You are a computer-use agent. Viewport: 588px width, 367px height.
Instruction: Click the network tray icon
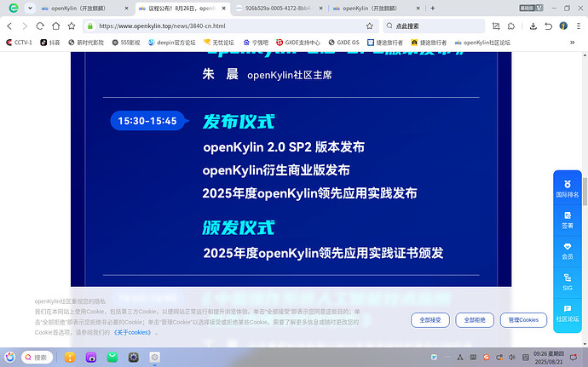(460, 358)
